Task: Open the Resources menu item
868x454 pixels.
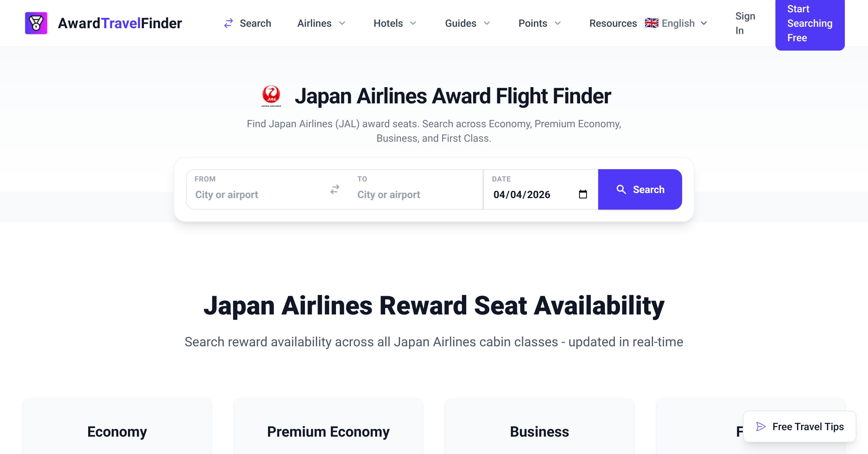Action: (x=613, y=23)
